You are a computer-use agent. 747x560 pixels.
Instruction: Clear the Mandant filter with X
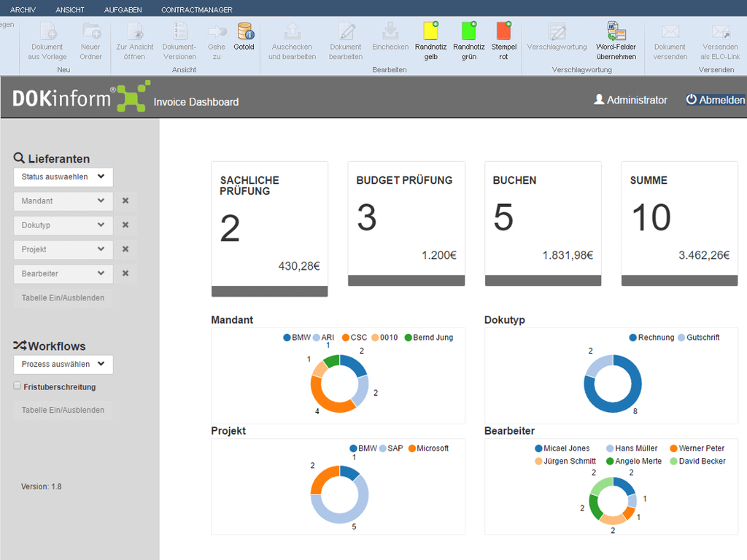(x=125, y=201)
